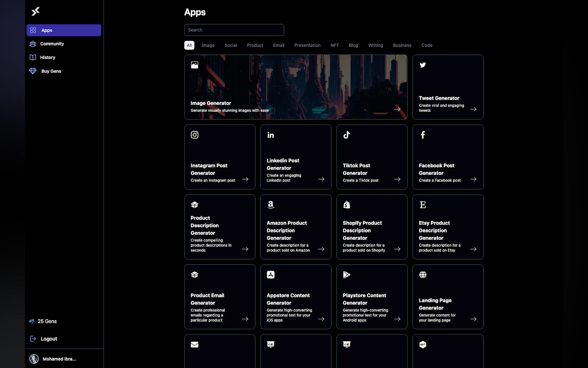588x368 pixels.
Task: Click the Twitter bird icon on Tweet Generator card
Action: pyautogui.click(x=422, y=65)
